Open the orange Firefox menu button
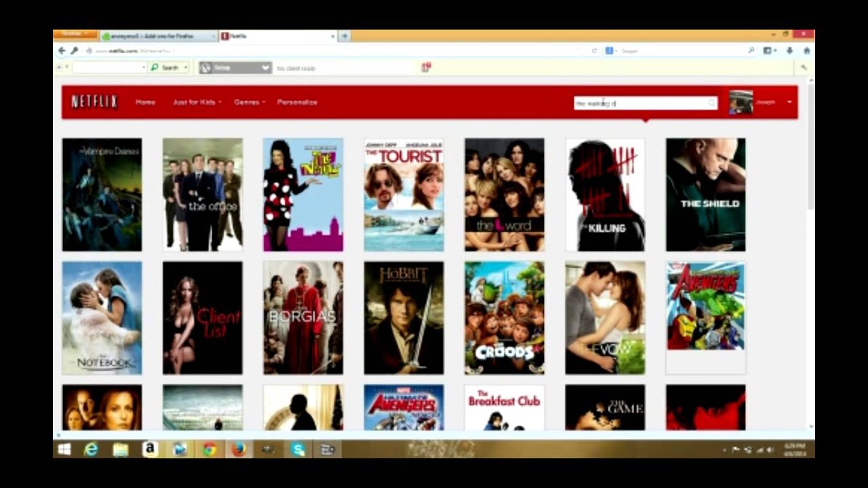This screenshot has height=488, width=868. click(x=75, y=34)
